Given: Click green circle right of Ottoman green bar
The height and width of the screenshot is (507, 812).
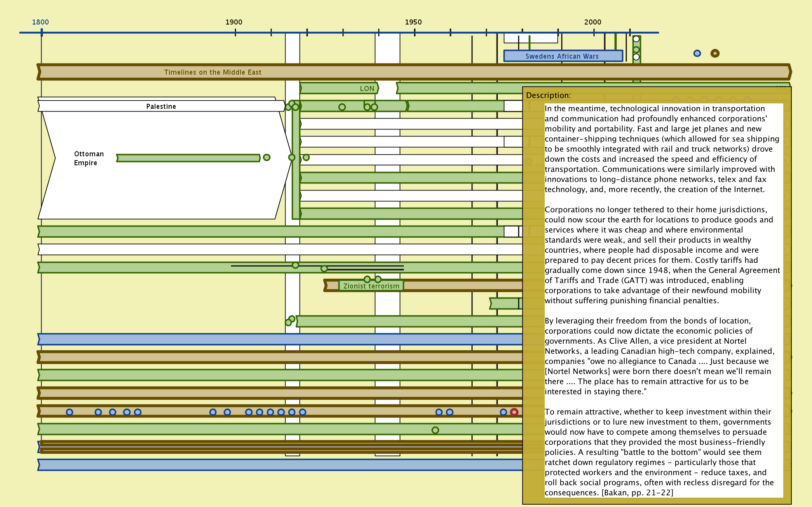Looking at the screenshot, I should (x=267, y=157).
